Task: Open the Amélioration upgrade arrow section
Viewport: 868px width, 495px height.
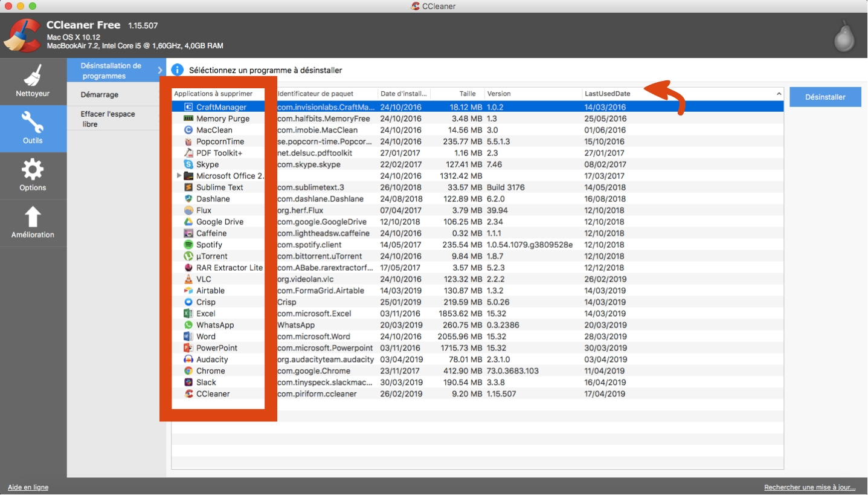Action: [33, 223]
